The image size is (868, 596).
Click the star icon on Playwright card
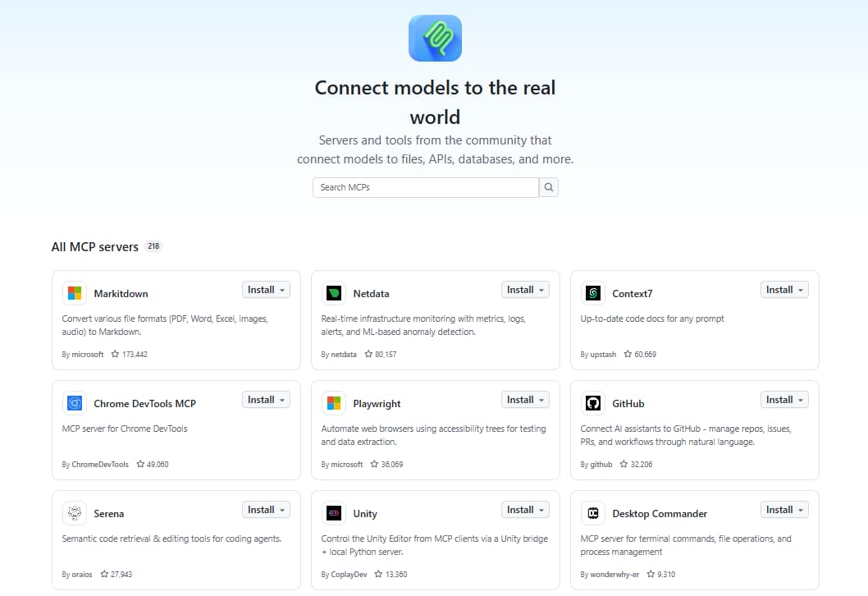(x=374, y=464)
